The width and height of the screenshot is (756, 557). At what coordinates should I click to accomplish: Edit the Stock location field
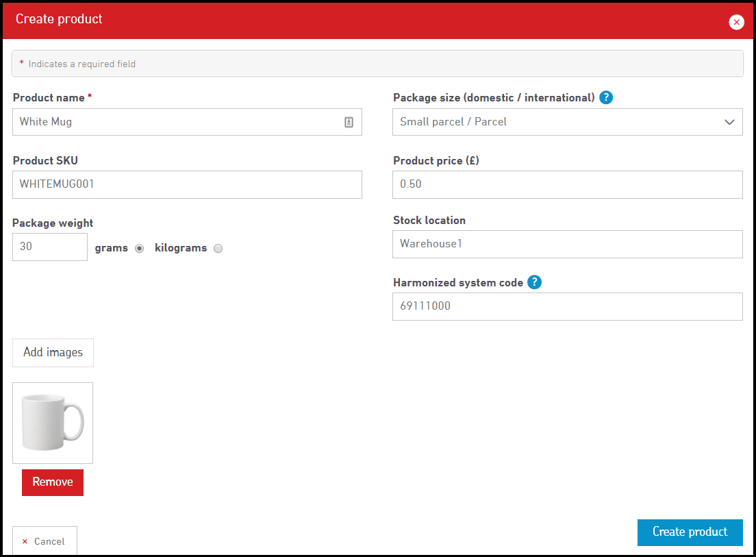pos(567,244)
